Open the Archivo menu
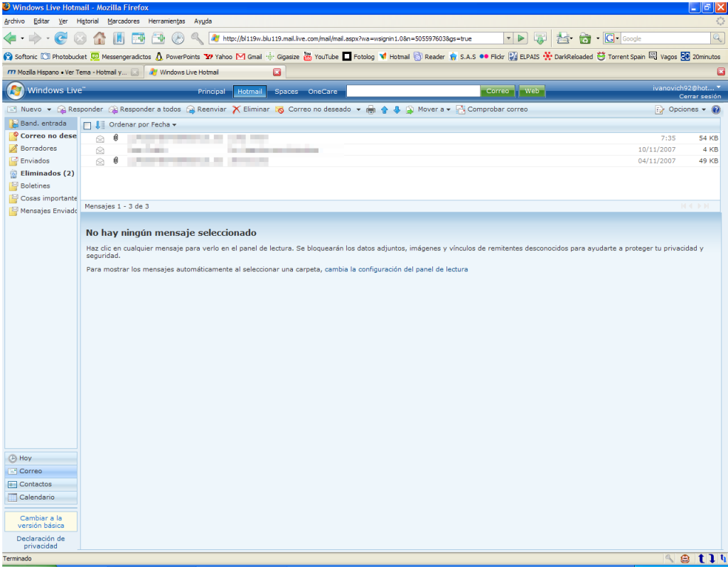The width and height of the screenshot is (728, 567). (x=14, y=21)
